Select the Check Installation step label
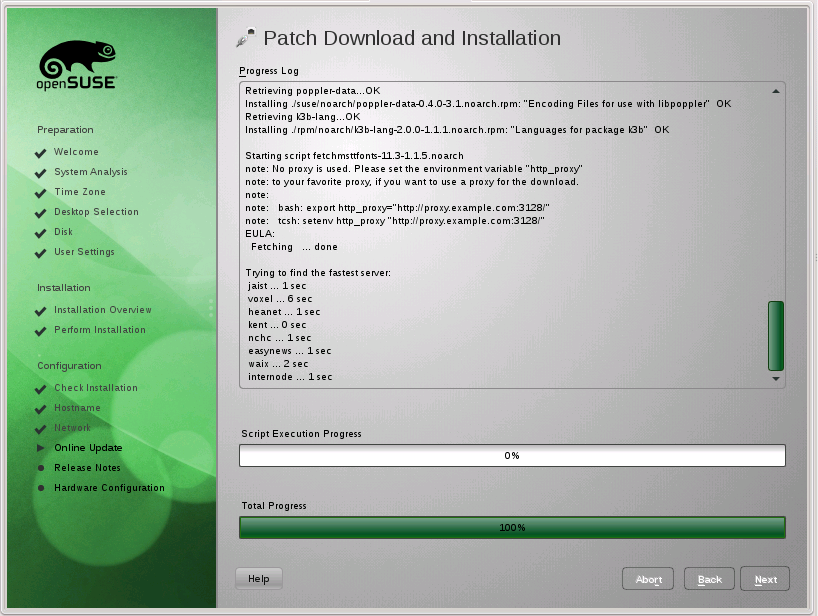Image resolution: width=818 pixels, height=616 pixels. point(96,388)
